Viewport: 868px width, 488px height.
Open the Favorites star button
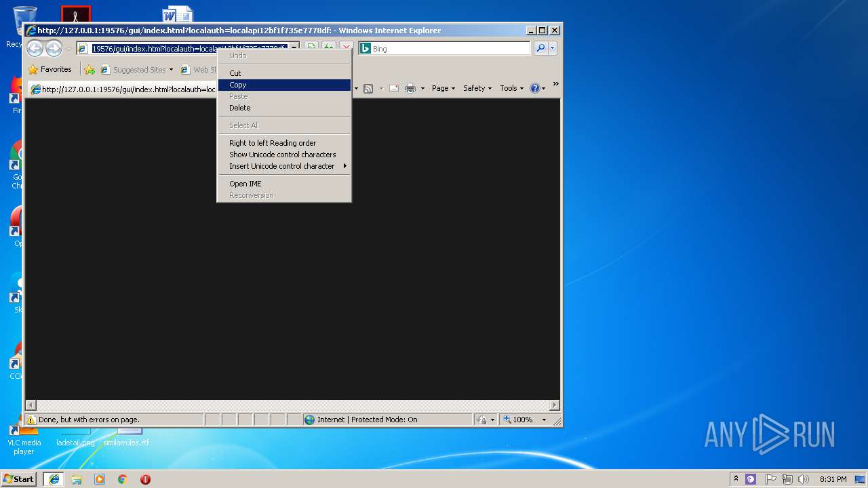point(50,69)
